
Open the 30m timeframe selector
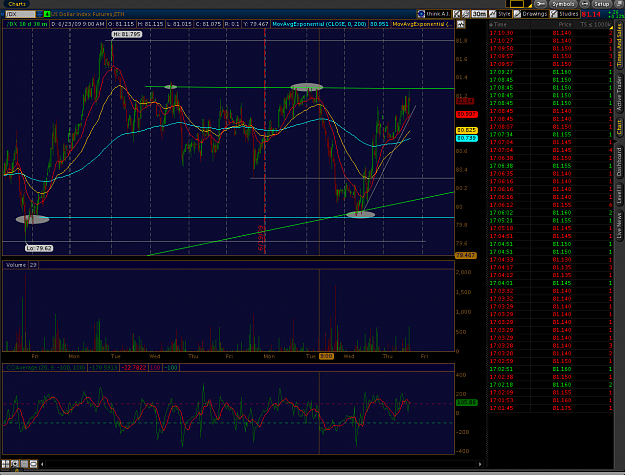click(479, 14)
